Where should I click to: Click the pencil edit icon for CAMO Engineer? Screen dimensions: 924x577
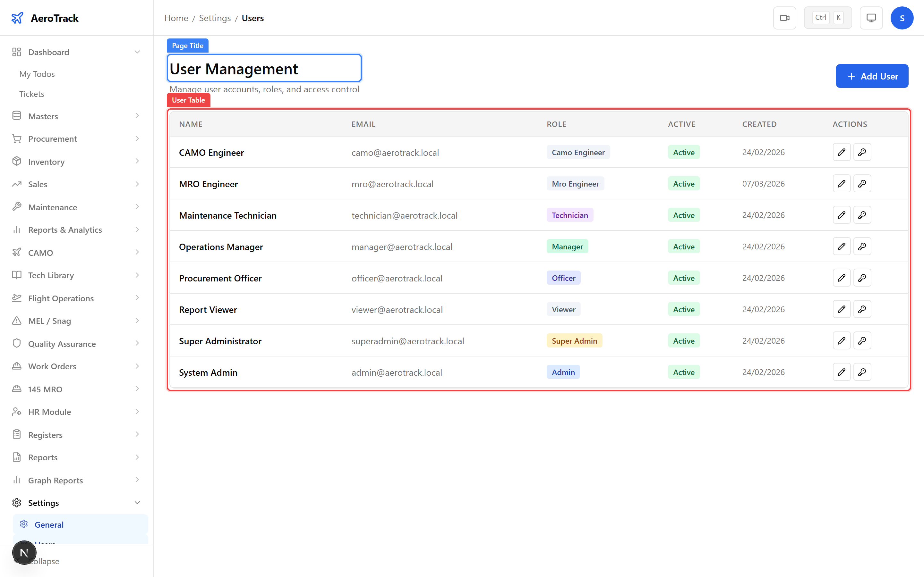(842, 152)
